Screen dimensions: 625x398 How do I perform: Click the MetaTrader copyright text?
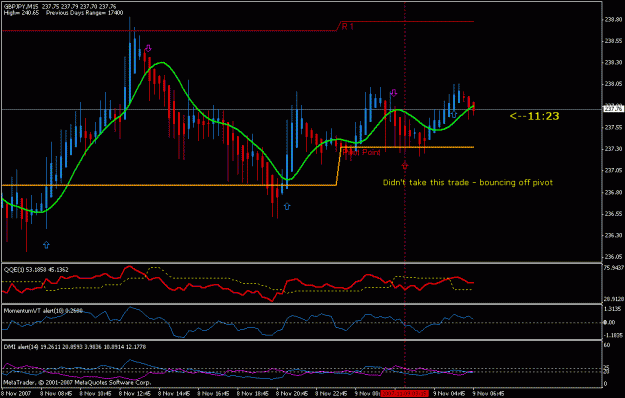[77, 383]
